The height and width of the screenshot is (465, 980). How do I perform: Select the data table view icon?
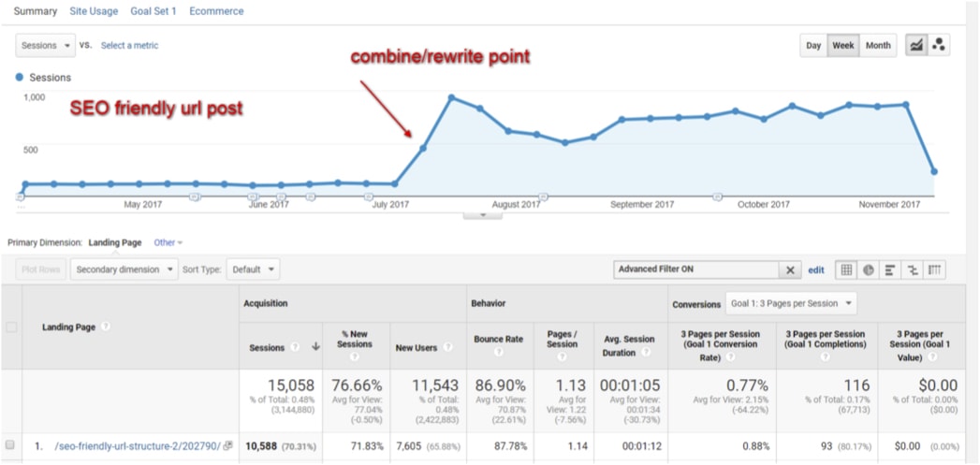tap(846, 269)
